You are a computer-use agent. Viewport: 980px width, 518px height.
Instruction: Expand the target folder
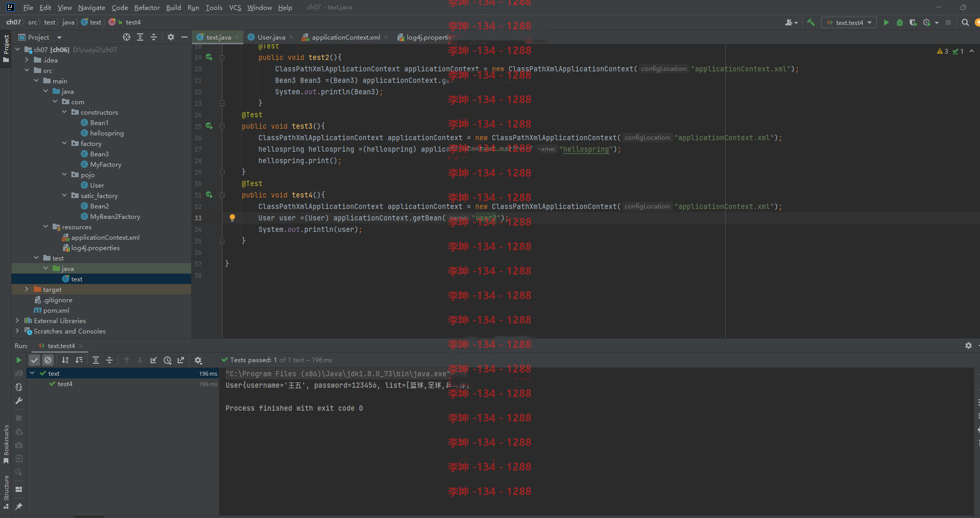click(27, 289)
